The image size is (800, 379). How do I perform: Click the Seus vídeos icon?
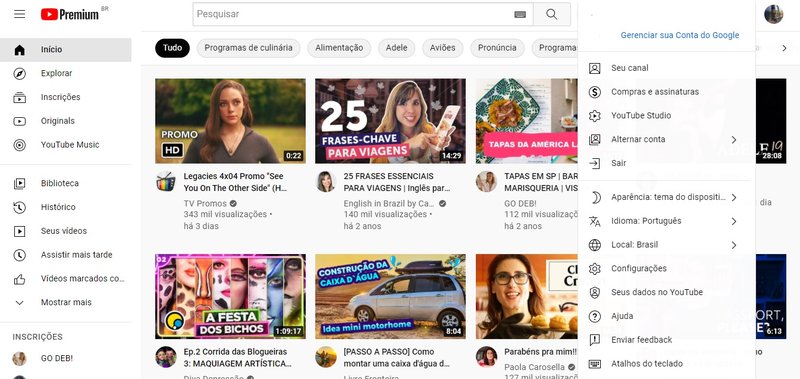[x=19, y=231]
